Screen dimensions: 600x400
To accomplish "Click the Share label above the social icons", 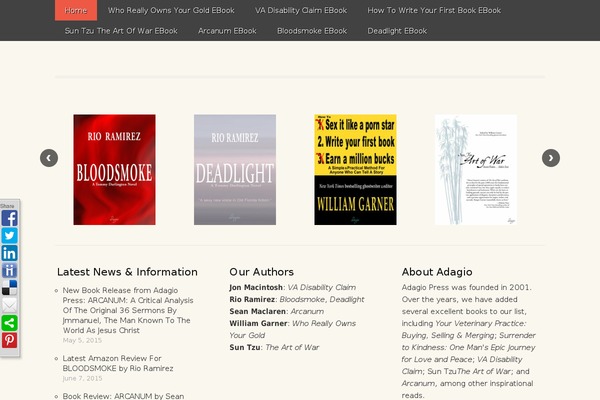I will (7, 206).
